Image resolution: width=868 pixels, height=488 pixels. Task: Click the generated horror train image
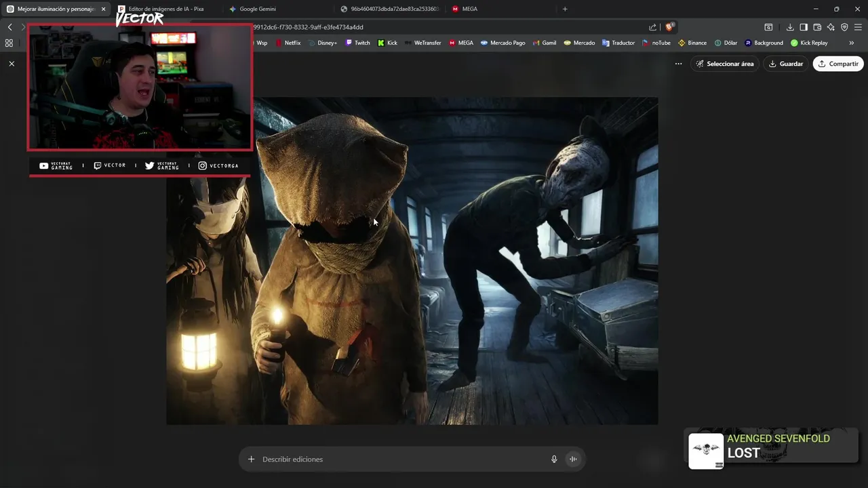pos(412,261)
